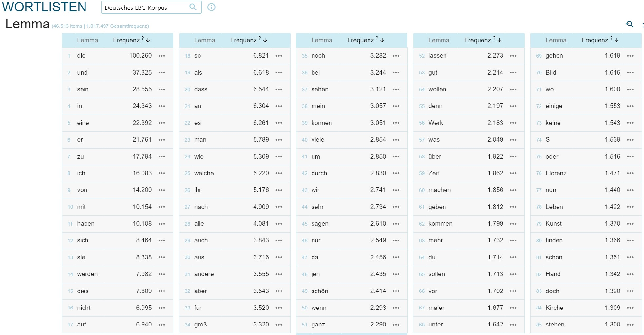Open the three-dot menu for 'lassen'
This screenshot has width=644, height=335.
pos(513,56)
